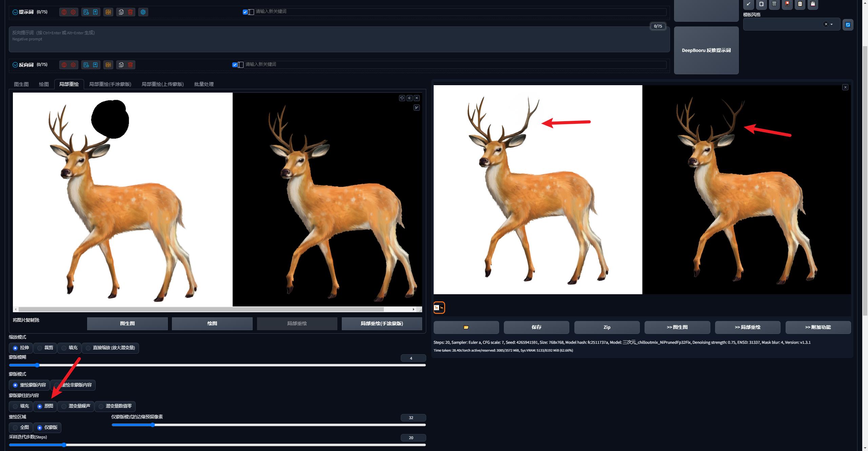
Task: Collapse the 反向词 section chevron
Action: pos(15,65)
